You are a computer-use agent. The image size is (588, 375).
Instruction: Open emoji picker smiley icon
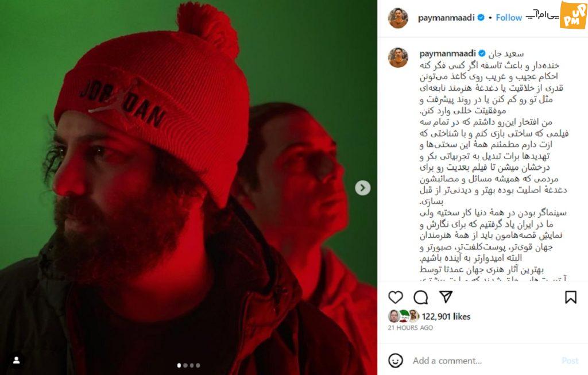pos(395,361)
